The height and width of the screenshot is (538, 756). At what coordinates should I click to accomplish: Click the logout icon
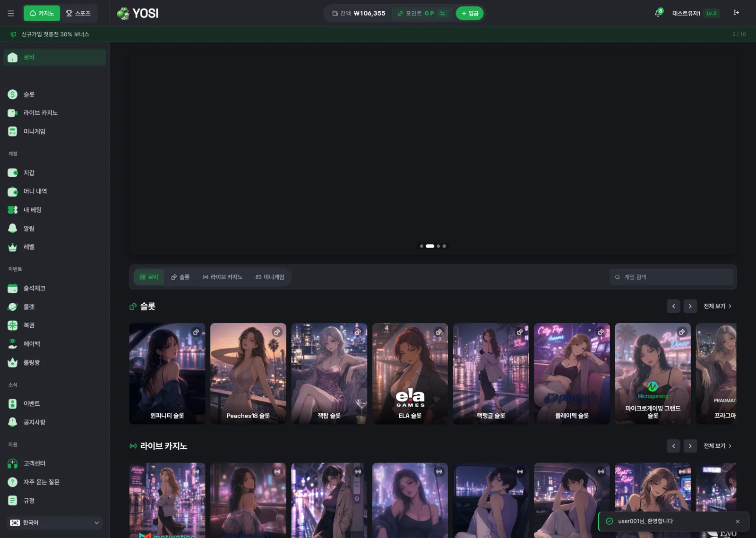coord(736,13)
